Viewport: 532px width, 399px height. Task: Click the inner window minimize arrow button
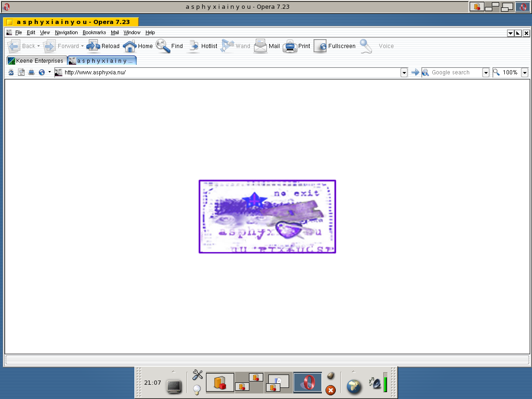click(x=510, y=33)
